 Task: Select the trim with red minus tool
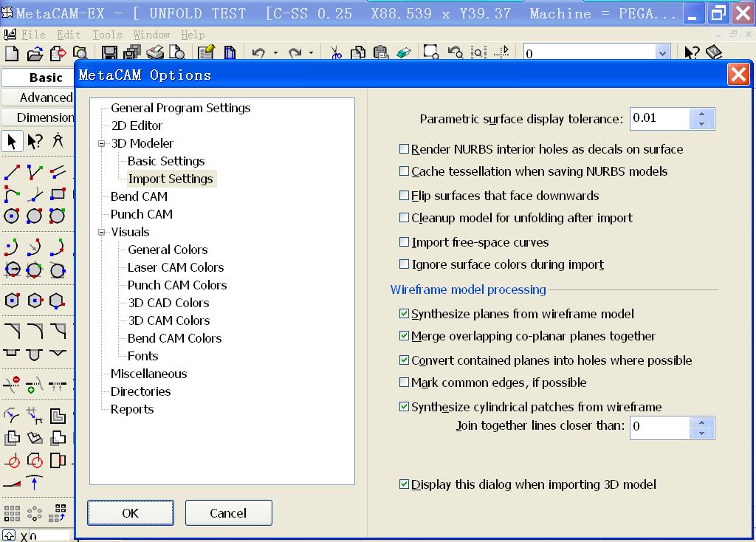[x=12, y=384]
